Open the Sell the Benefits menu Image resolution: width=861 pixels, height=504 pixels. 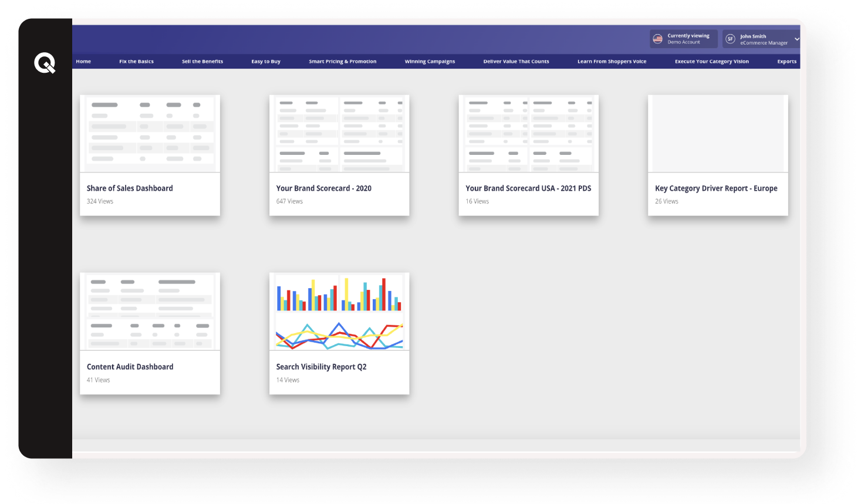tap(202, 61)
